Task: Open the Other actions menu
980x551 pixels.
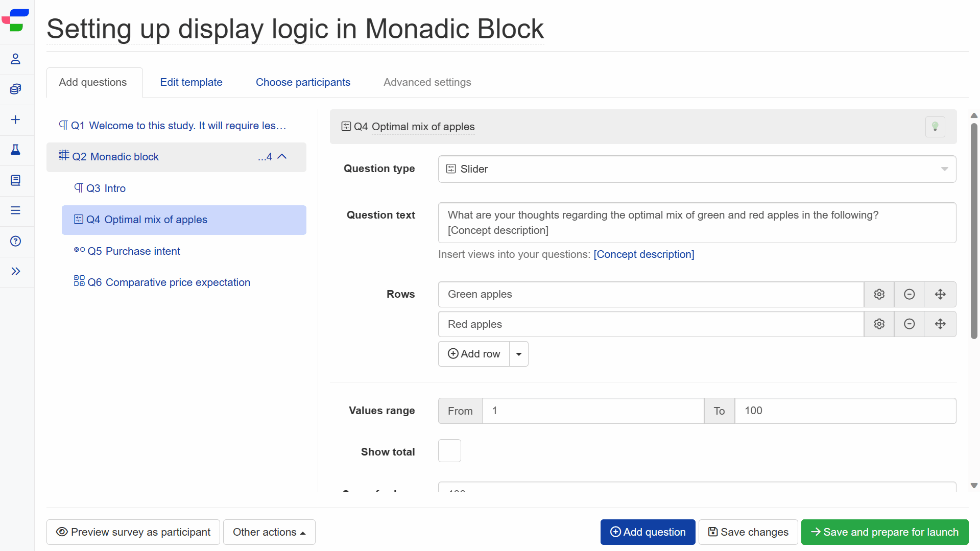Action: coord(269,532)
